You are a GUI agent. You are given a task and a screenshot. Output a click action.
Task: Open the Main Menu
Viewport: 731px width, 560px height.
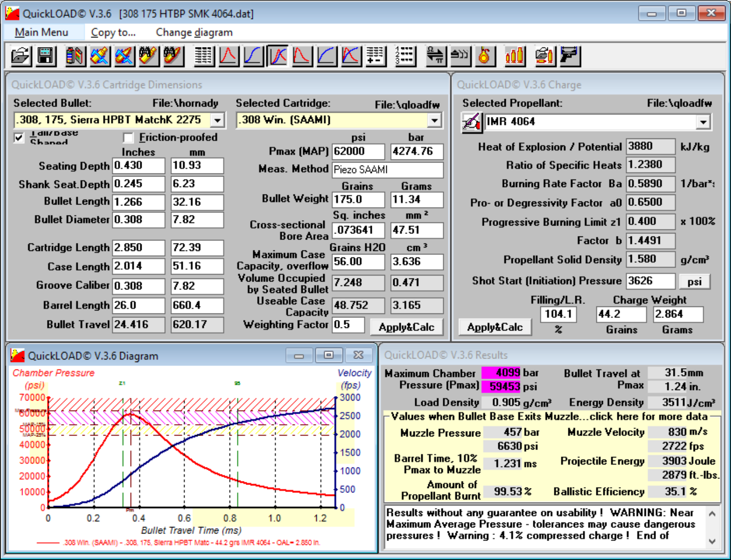[42, 32]
